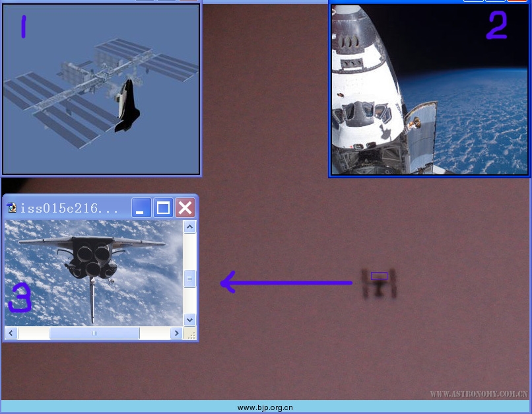Click the resize grip in window corner

(190, 334)
